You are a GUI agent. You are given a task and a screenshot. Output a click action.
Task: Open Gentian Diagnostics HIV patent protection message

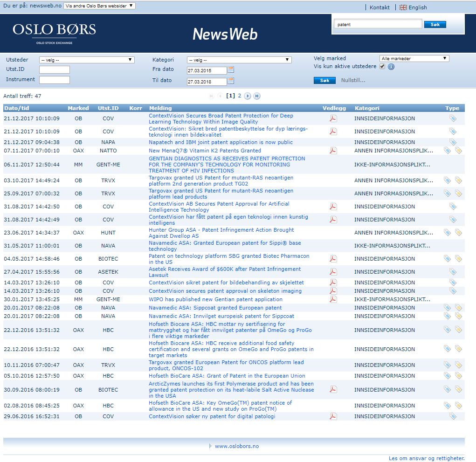[227, 165]
